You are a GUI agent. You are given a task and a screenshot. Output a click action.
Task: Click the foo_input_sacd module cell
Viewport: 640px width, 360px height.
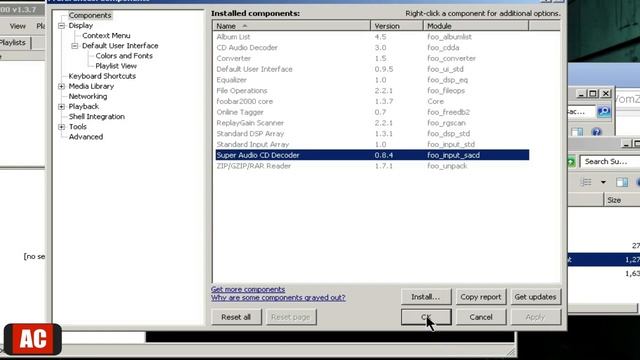(453, 155)
